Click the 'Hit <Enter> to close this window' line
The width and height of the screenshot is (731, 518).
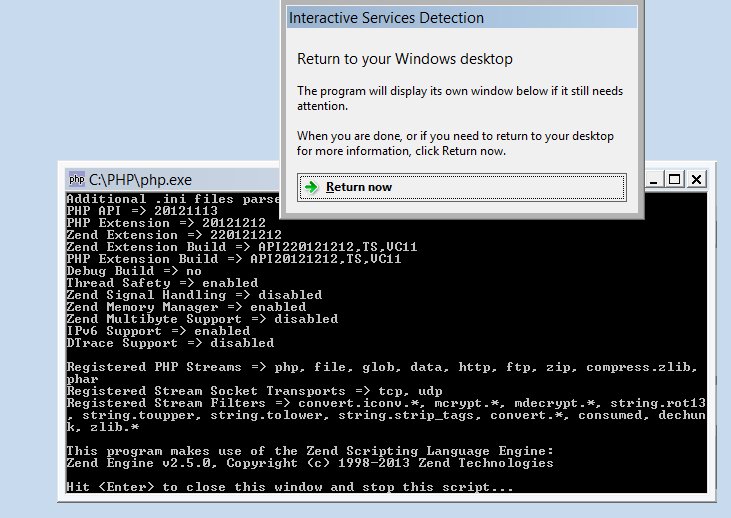pos(290,487)
